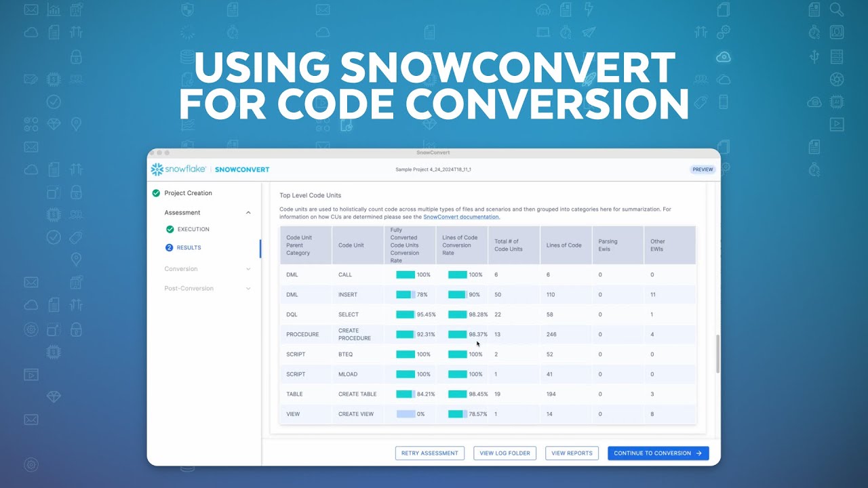Viewport: 868px width, 488px height.
Task: Open the Project Creation step
Action: point(188,193)
